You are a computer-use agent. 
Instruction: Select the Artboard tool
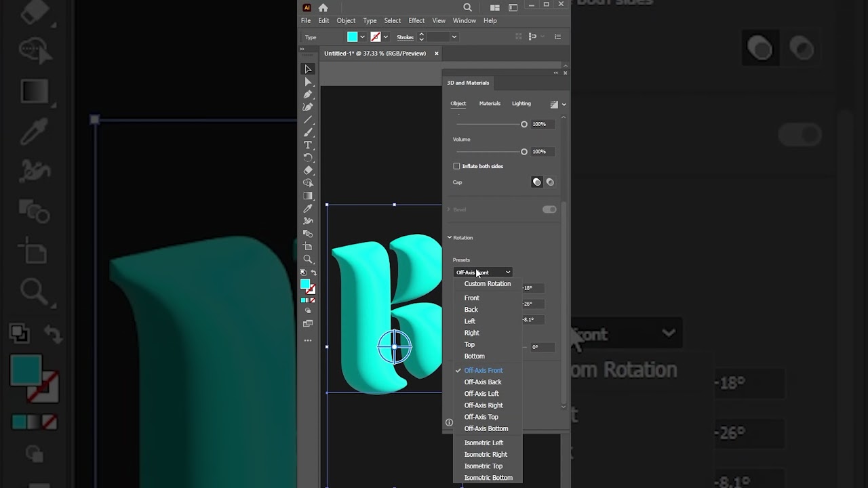[308, 247]
